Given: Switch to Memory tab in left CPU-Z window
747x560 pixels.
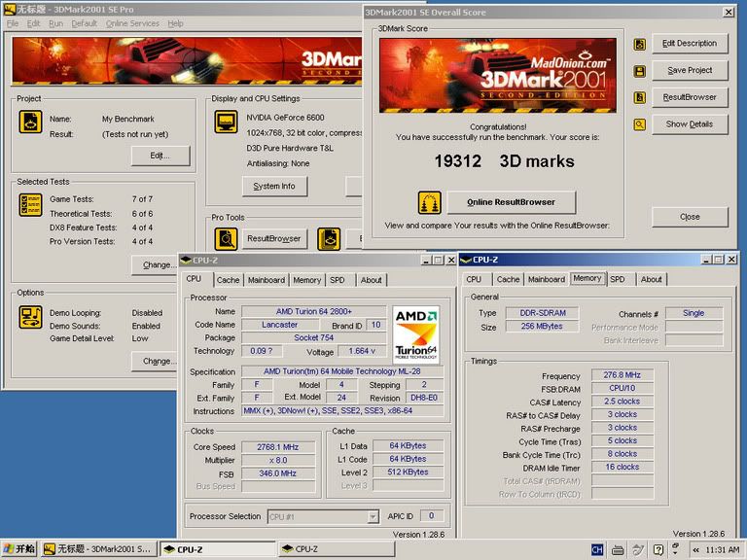Looking at the screenshot, I should 306,280.
